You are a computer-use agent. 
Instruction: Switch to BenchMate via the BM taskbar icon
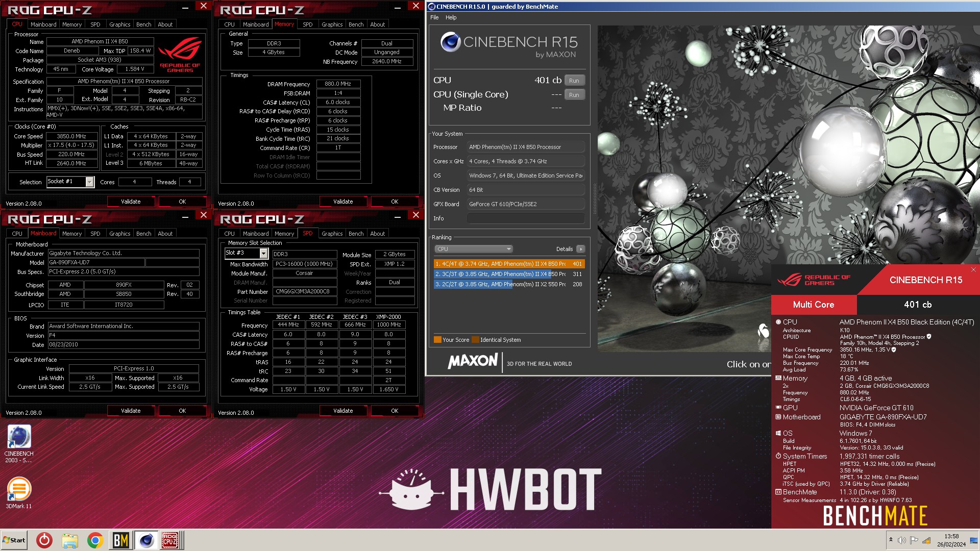120,540
